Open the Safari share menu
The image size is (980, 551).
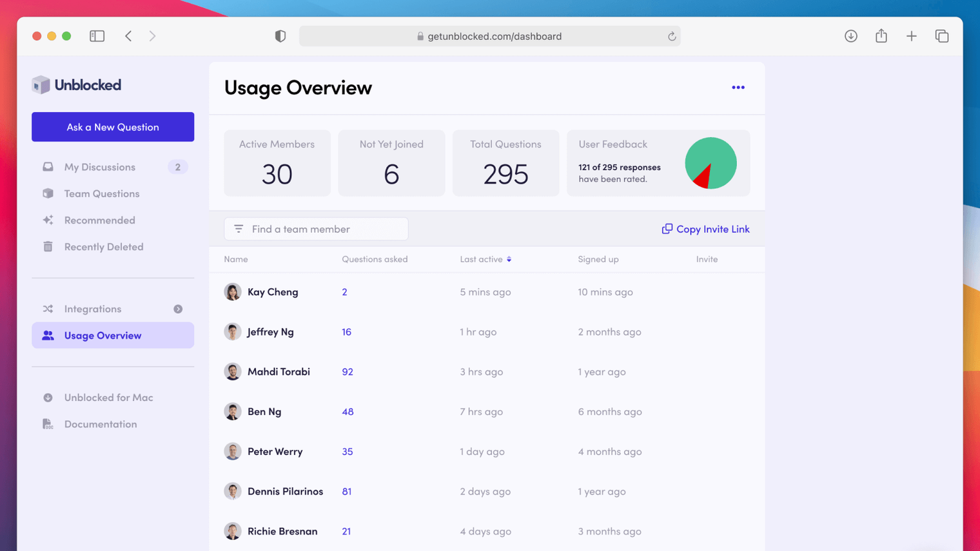pyautogui.click(x=881, y=35)
